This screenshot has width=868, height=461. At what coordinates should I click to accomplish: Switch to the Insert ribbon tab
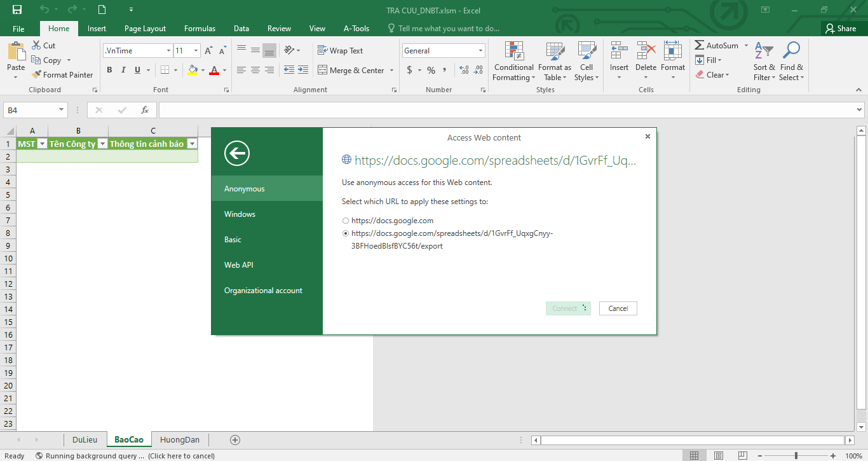97,29
